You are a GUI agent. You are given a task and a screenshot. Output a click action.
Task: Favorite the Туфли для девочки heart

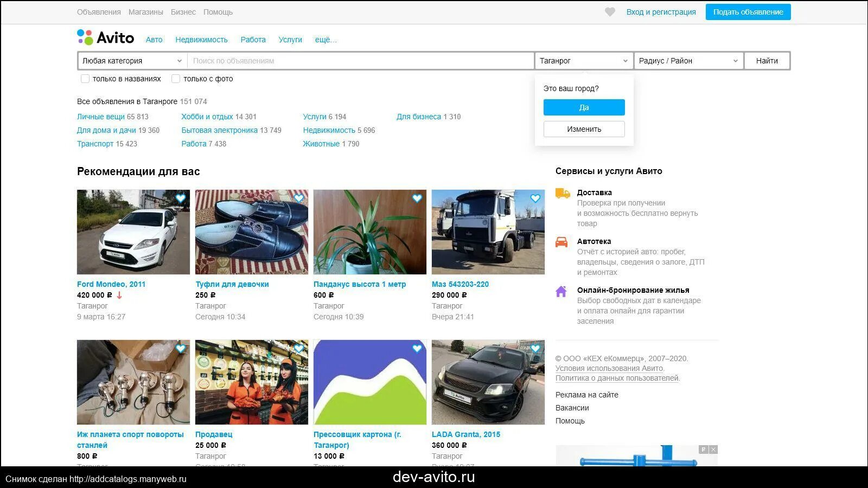coord(299,198)
